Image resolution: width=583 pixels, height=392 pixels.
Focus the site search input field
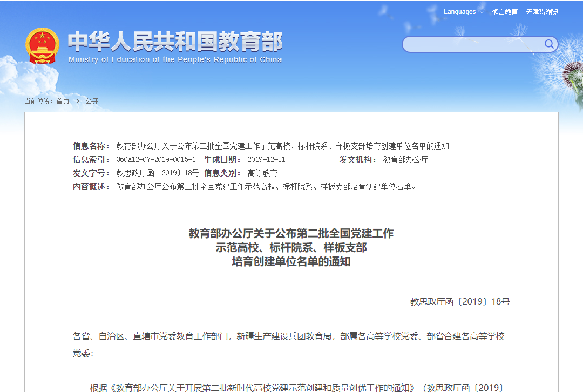click(x=472, y=44)
